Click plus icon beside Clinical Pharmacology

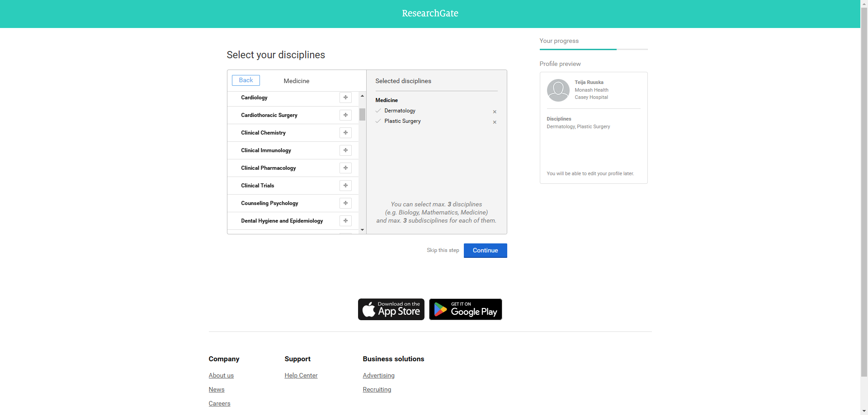(345, 168)
